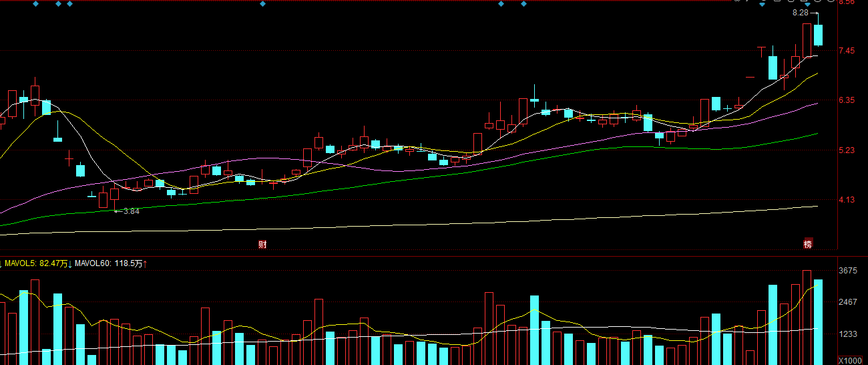This screenshot has width=868, height=365.
Task: Click the 2467 volume axis label
Action: click(848, 303)
